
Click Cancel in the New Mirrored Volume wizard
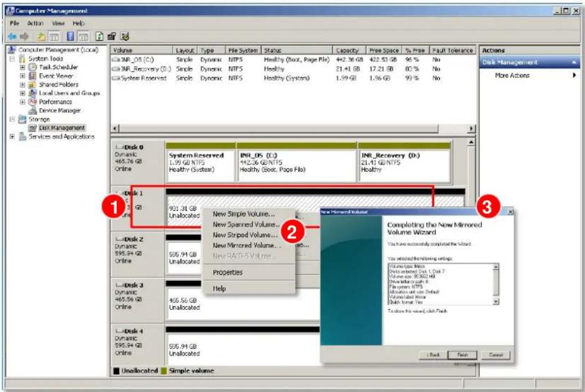496,355
